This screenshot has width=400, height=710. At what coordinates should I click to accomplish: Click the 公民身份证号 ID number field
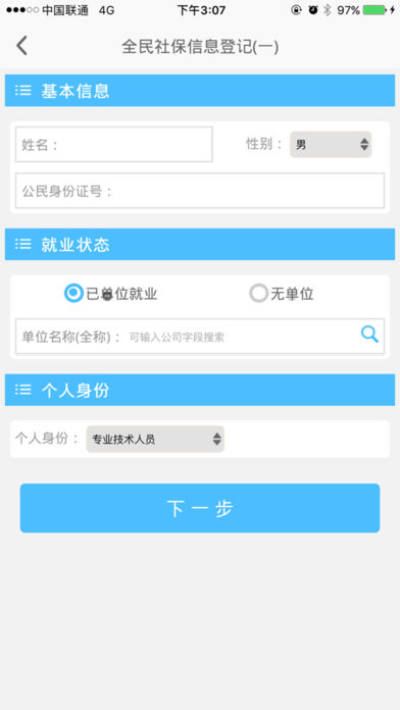coord(200,191)
